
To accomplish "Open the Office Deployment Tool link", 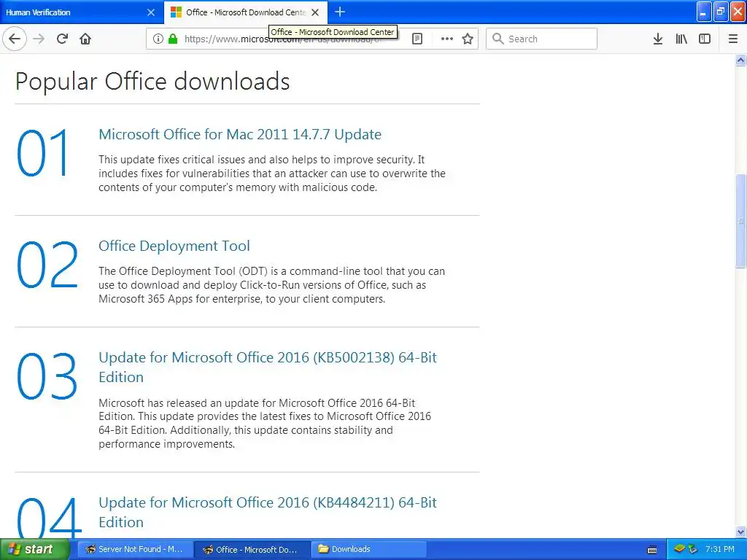I will 174,246.
